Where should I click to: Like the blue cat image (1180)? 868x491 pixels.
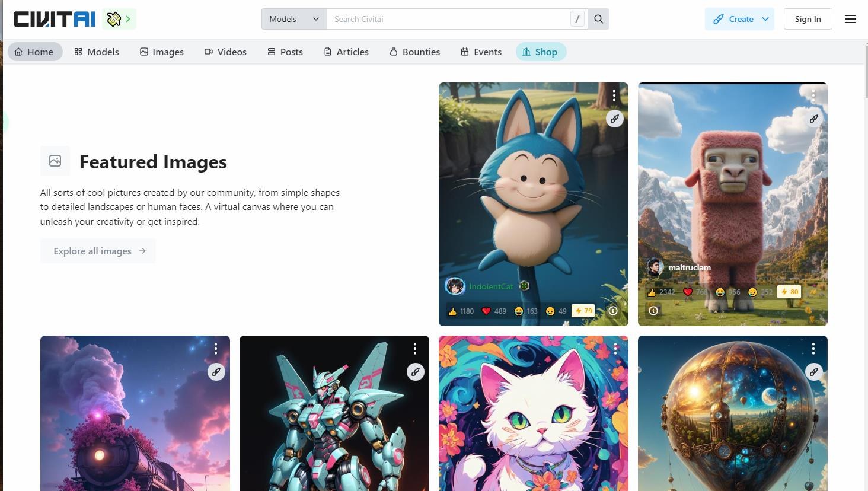[461, 311]
